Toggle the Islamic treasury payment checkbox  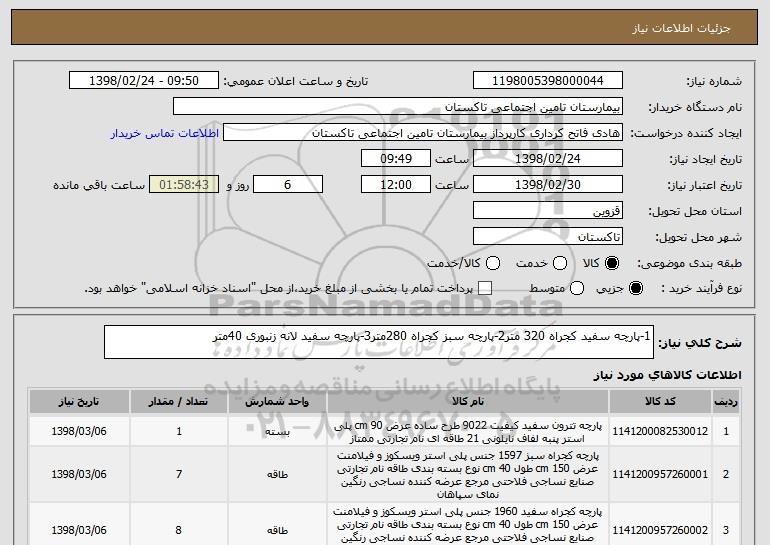pyautogui.click(x=485, y=288)
